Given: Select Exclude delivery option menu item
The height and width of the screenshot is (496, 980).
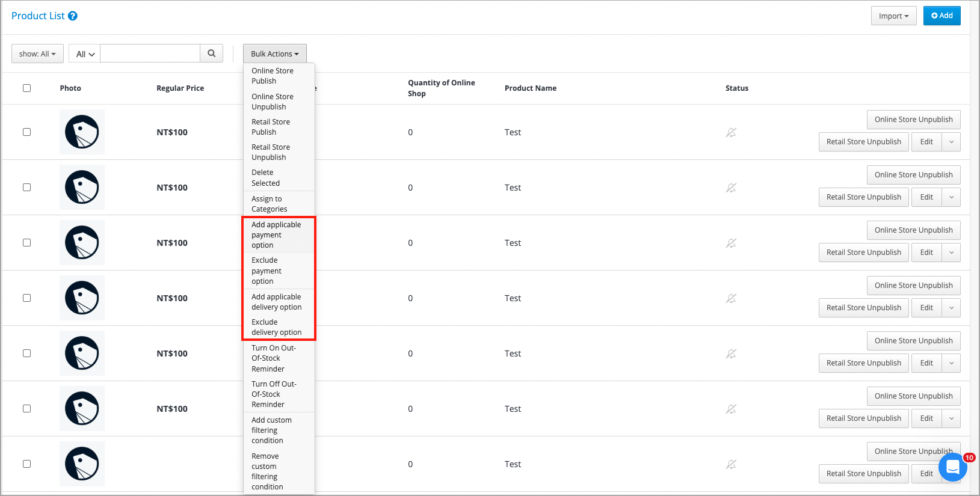Looking at the screenshot, I should click(x=279, y=327).
